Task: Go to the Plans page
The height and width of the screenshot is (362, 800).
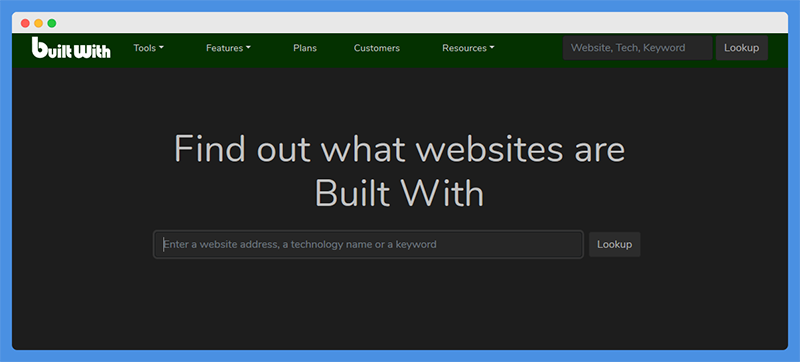Action: (x=305, y=48)
